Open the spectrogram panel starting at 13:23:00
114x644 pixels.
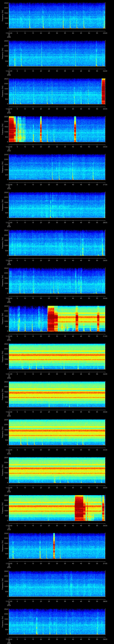pos(57,54)
